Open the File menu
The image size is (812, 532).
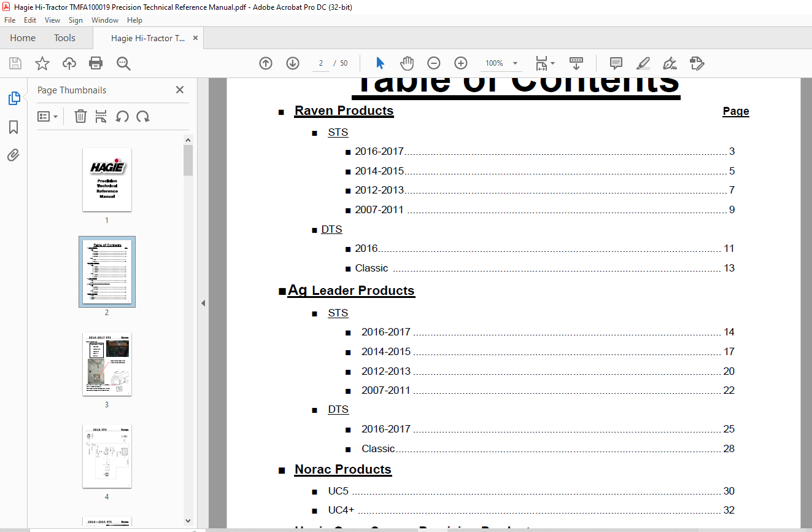tap(10, 20)
